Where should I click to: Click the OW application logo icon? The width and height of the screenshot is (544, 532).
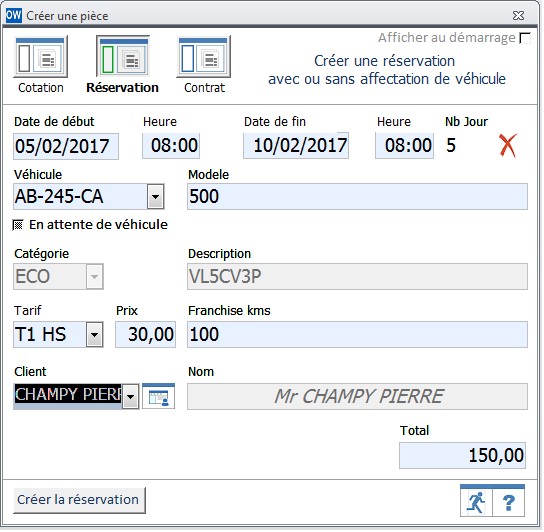point(14,16)
